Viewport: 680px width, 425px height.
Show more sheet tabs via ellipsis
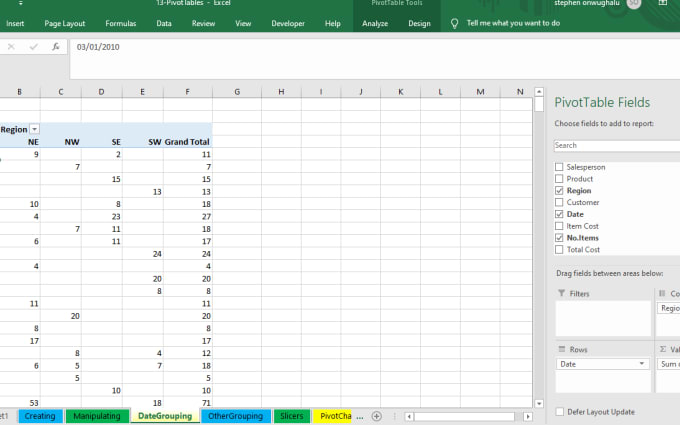(358, 416)
